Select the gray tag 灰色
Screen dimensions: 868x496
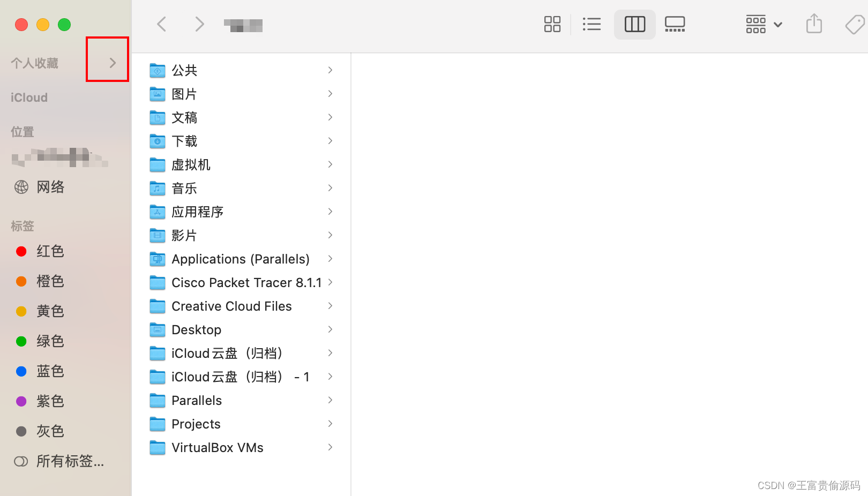50,431
